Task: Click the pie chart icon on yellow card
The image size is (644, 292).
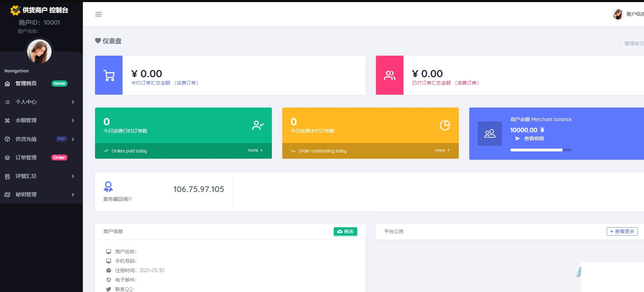Action: (445, 125)
